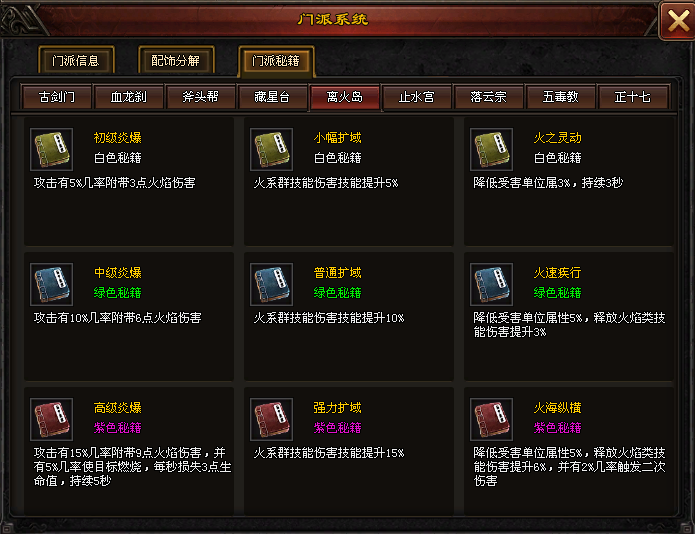Close the 门派系统 window
The width and height of the screenshot is (695, 534).
678,20
